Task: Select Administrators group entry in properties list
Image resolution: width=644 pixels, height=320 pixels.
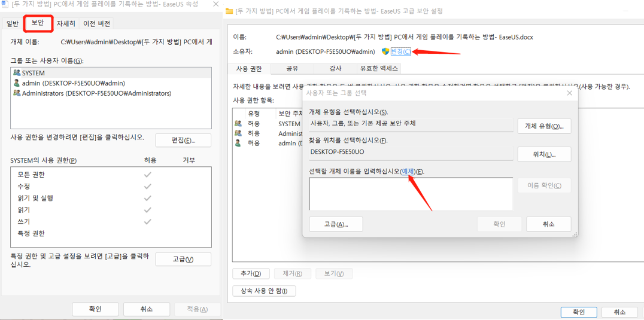Action: [x=111, y=93]
